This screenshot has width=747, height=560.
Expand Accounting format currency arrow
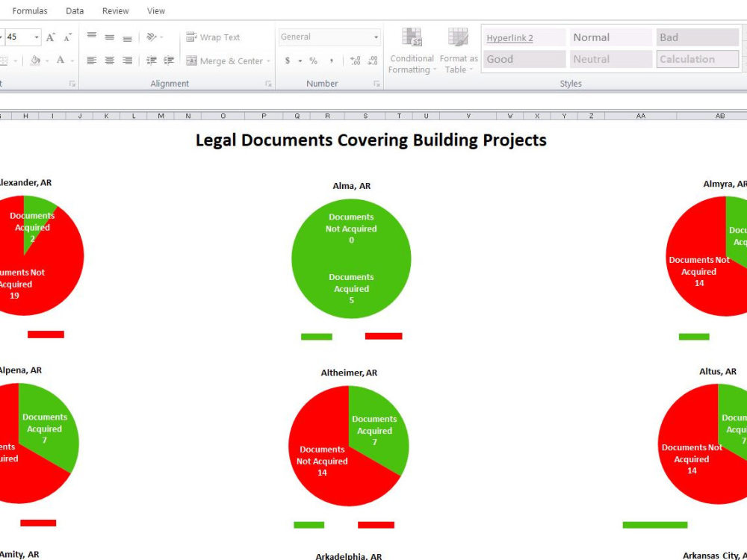tap(300, 61)
